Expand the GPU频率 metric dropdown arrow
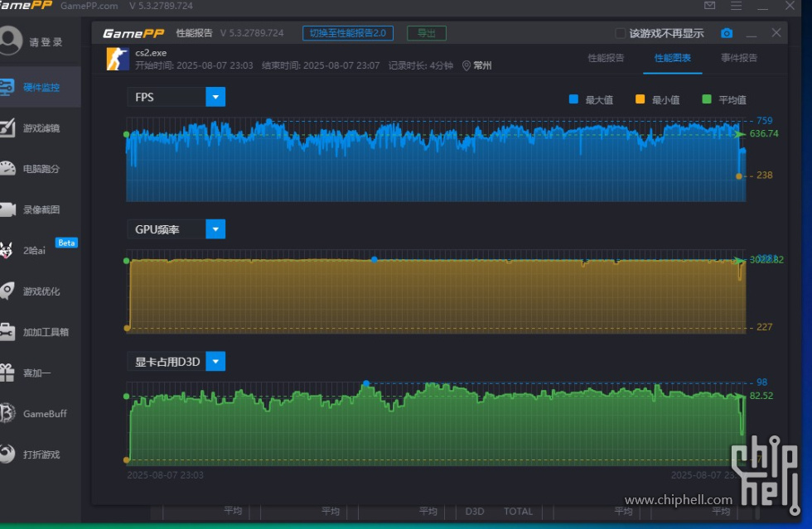Viewport: 812px width, 529px height. (x=215, y=229)
